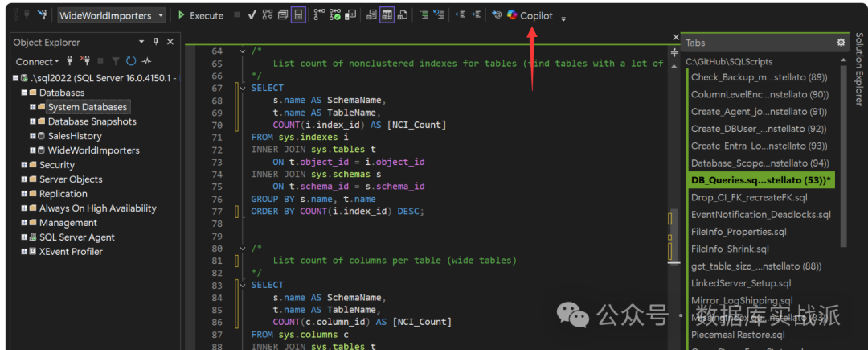
Task: Expand the System Databases folder
Action: tap(33, 107)
